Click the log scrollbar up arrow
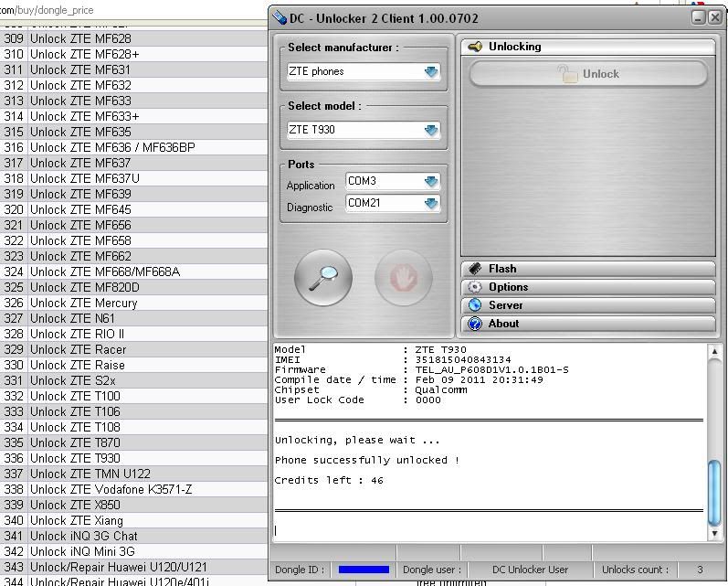This screenshot has width=728, height=586. point(714,352)
